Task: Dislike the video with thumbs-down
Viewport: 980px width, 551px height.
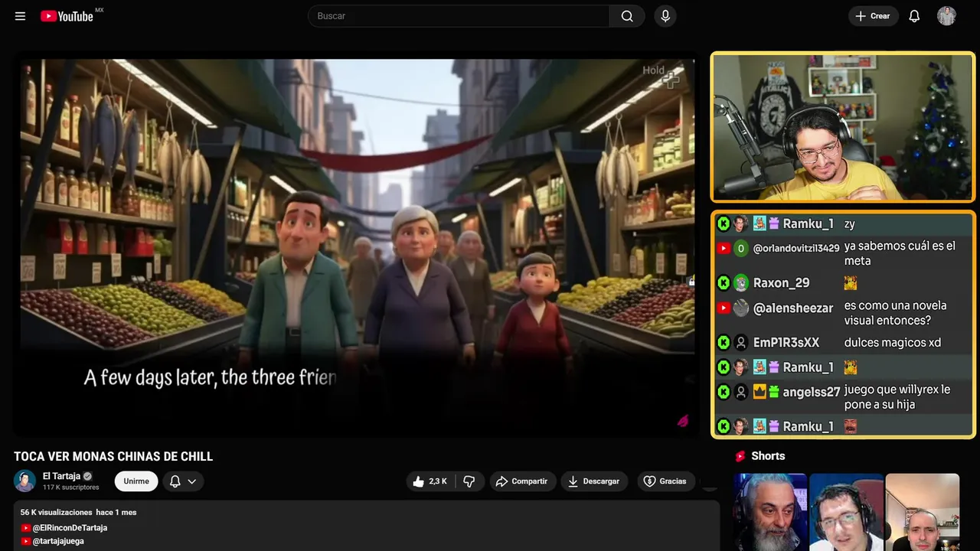Action: tap(469, 481)
